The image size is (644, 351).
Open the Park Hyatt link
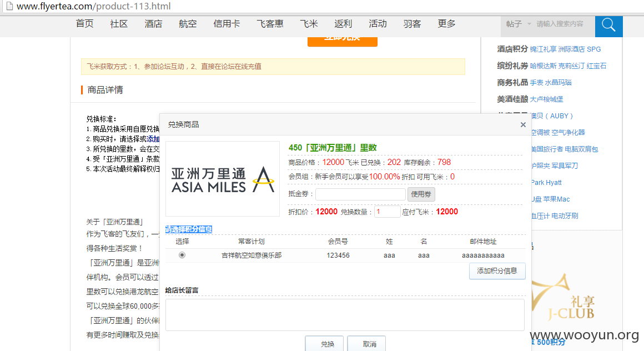coord(546,183)
